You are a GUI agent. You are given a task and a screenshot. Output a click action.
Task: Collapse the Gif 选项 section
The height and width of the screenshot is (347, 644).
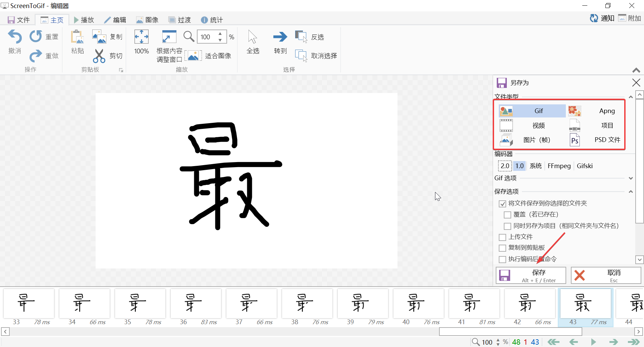[631, 178]
